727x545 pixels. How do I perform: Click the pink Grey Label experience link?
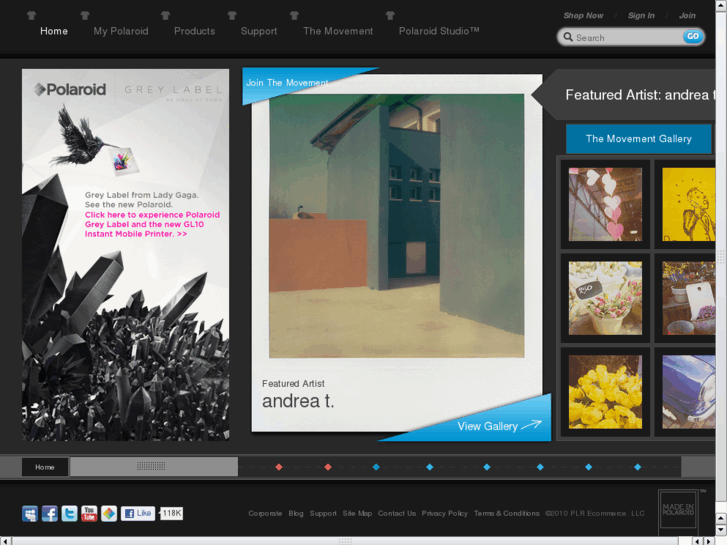coord(152,224)
